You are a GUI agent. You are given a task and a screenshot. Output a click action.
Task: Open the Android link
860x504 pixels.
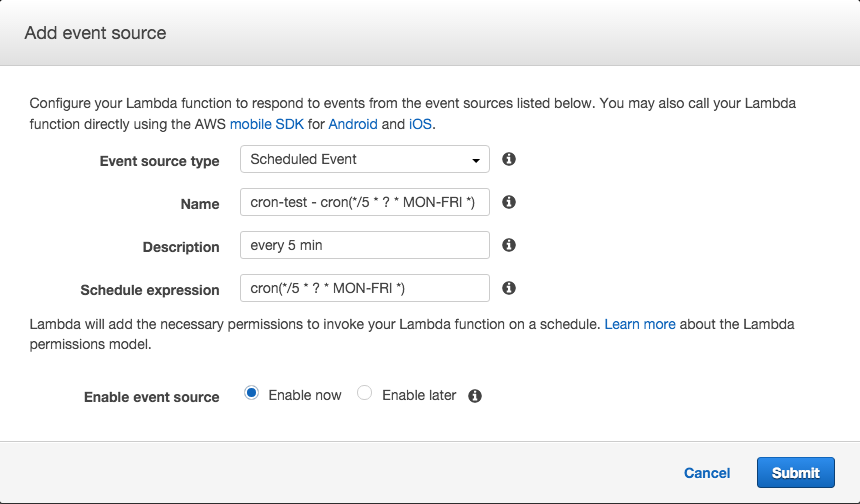(353, 124)
